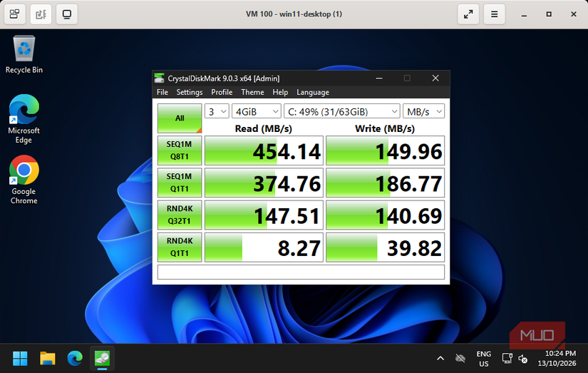Open the VM viewer hamburger menu
The width and height of the screenshot is (588, 373).
click(x=494, y=14)
